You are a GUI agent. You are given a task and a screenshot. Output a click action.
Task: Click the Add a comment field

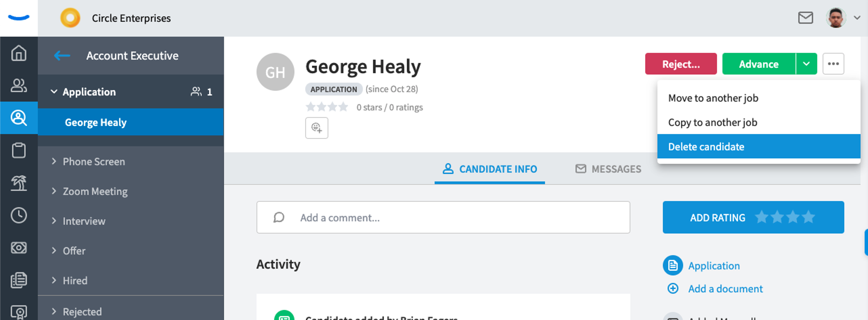[443, 217]
